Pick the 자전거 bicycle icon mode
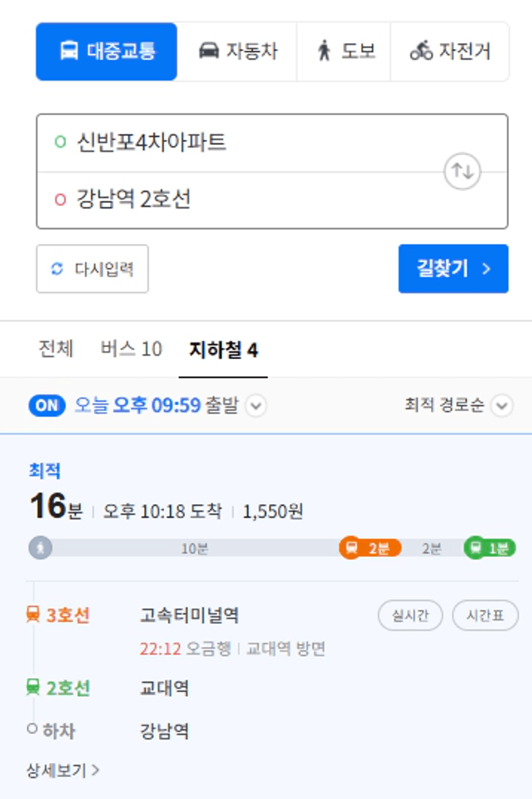Image resolution: width=532 pixels, height=799 pixels. coord(421,51)
